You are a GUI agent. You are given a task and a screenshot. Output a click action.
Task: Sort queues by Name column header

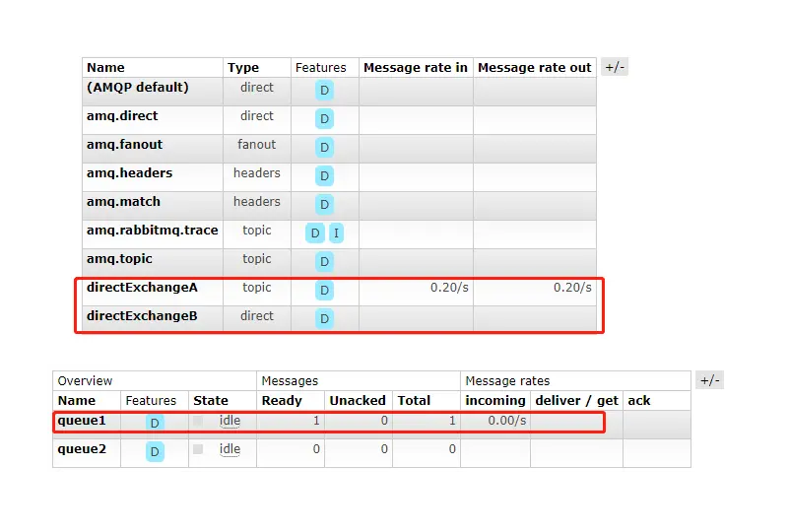pos(77,401)
